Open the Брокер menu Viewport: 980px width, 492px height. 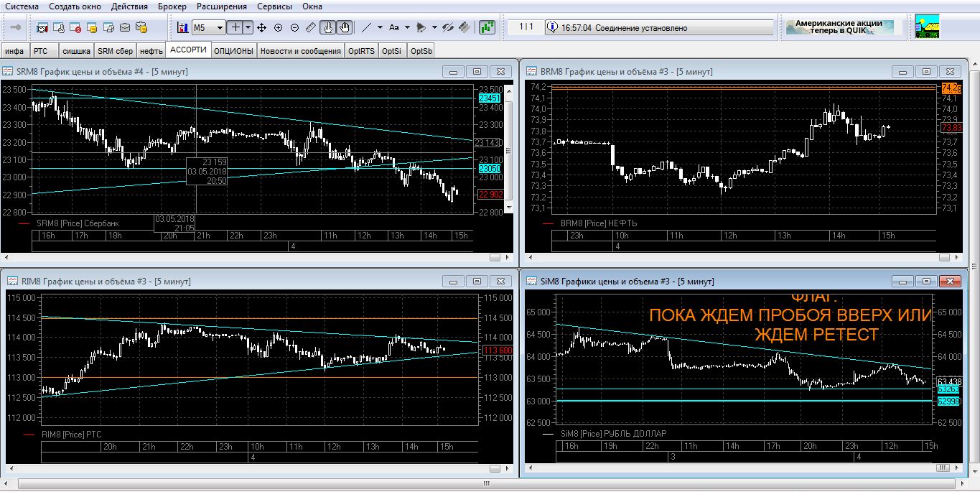coord(172,6)
